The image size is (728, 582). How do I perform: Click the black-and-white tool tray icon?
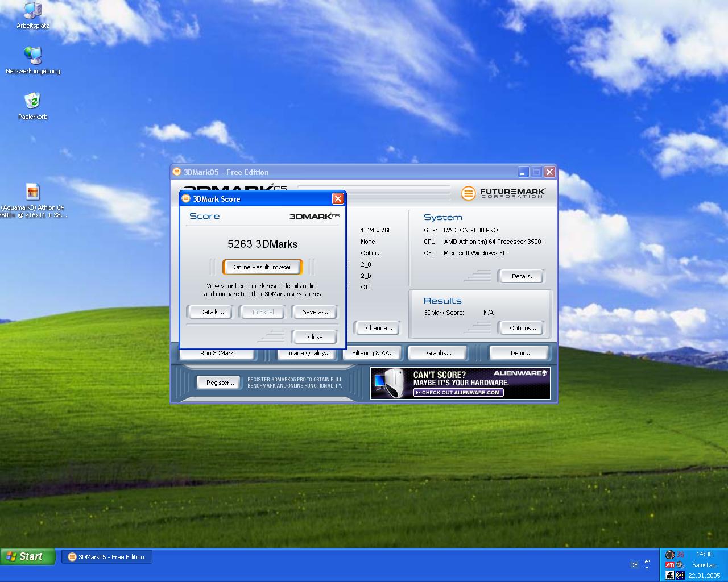[x=670, y=575]
